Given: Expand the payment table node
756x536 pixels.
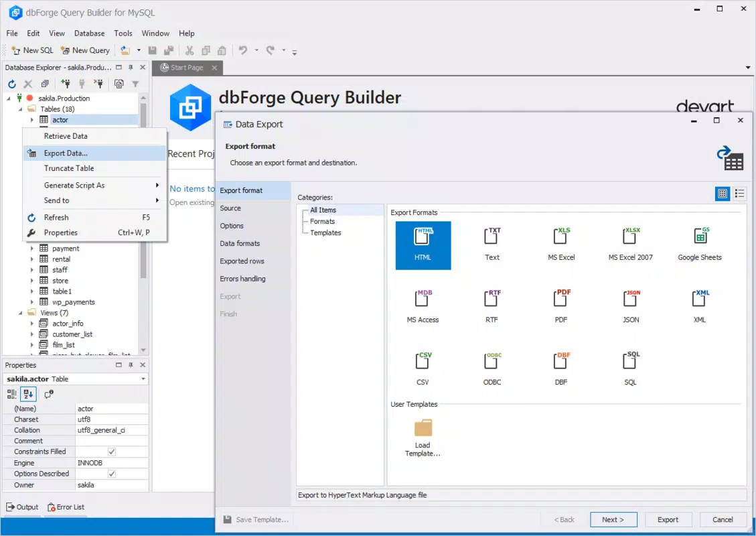Looking at the screenshot, I should pyautogui.click(x=32, y=249).
